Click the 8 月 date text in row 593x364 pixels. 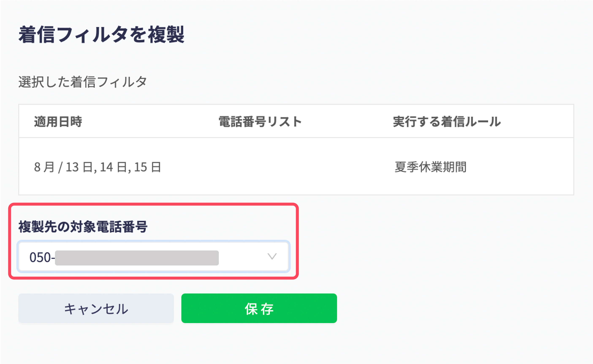(44, 167)
